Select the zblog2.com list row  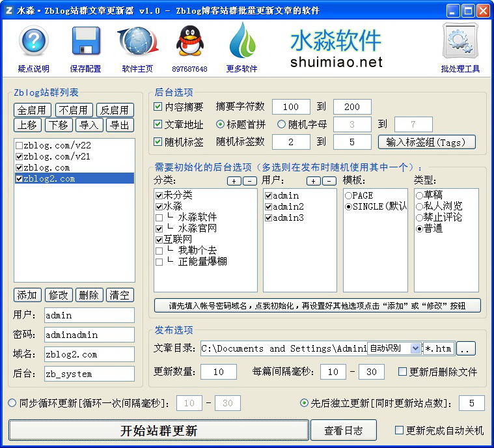point(74,178)
